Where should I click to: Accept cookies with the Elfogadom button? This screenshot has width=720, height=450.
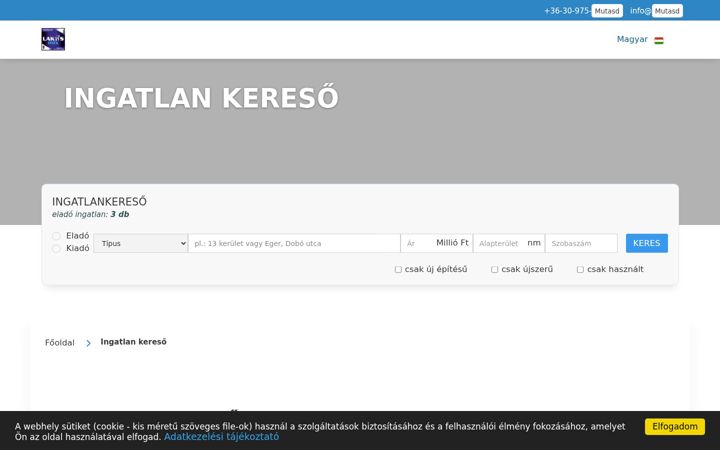click(x=675, y=427)
